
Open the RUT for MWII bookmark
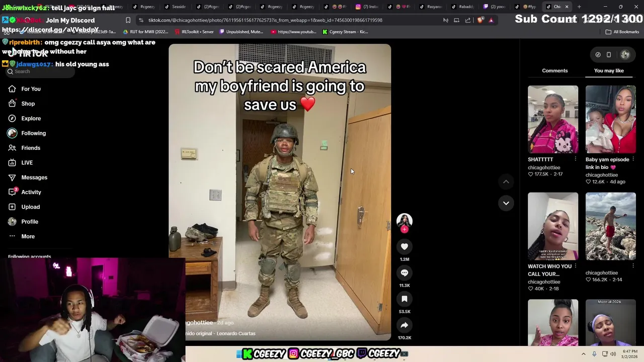point(145,32)
